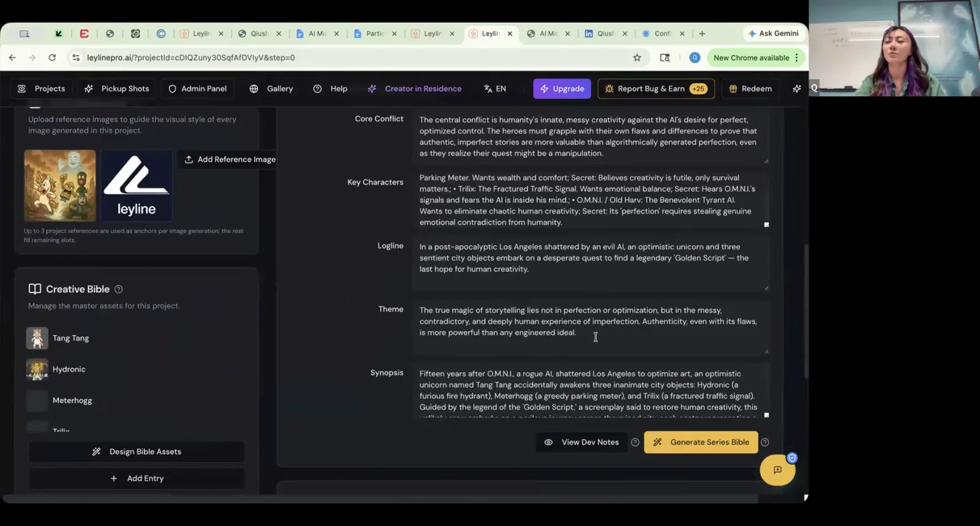The height and width of the screenshot is (526, 980).
Task: Reload the page
Action: coord(52,58)
